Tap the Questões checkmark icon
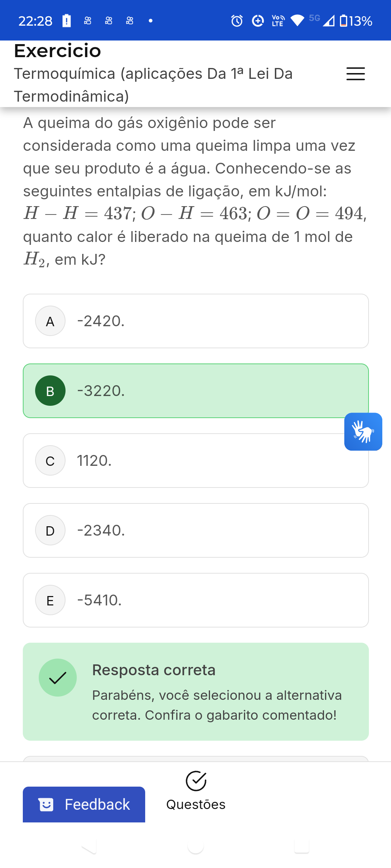Viewport: 391px width, 868px height. 196,781
